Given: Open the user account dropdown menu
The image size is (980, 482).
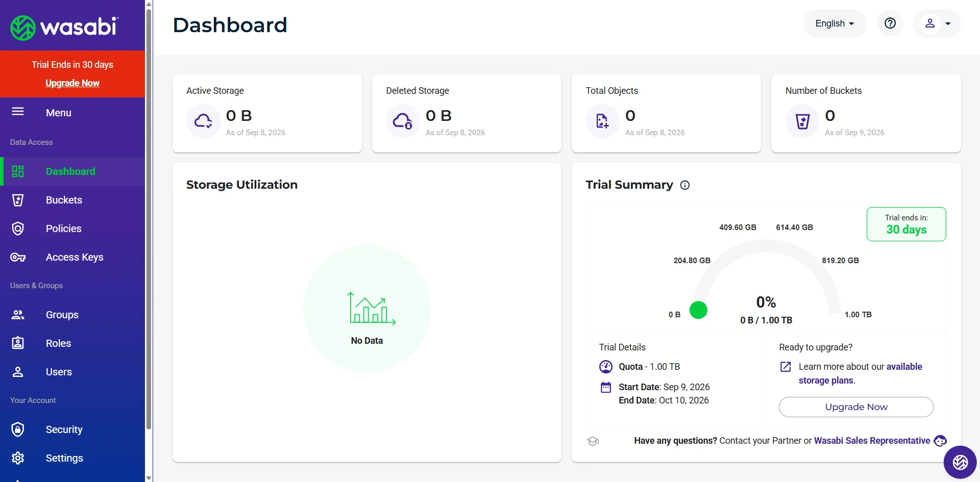Looking at the screenshot, I should 937,23.
